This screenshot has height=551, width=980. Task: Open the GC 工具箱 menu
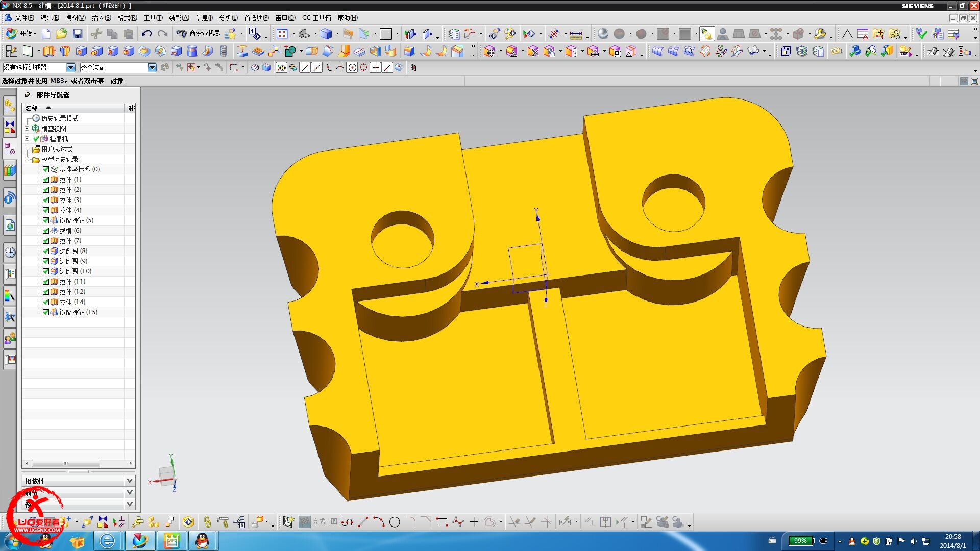click(316, 18)
